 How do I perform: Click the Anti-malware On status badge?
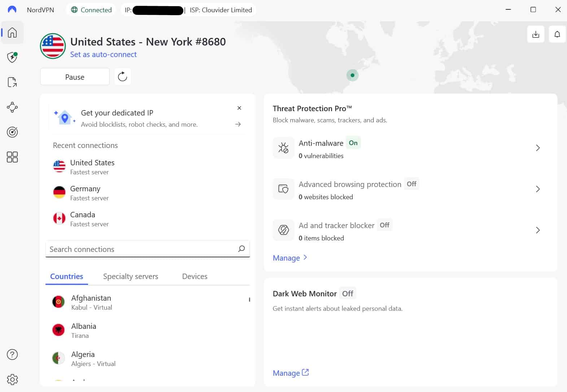[x=353, y=143]
